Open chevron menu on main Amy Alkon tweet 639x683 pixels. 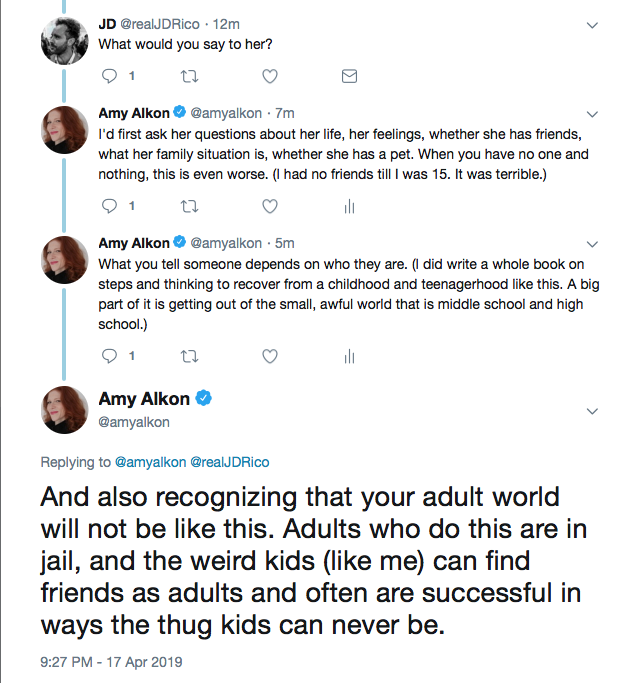592,410
